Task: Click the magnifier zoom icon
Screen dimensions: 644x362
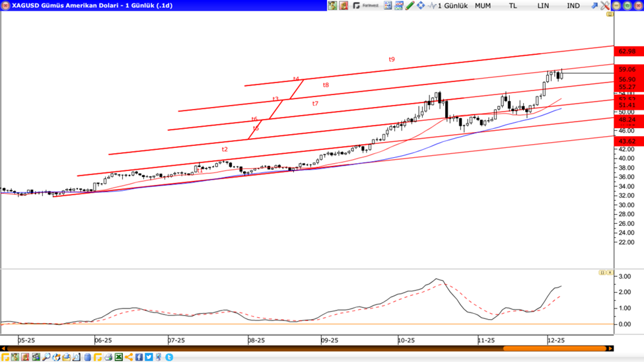Action: [46, 357]
